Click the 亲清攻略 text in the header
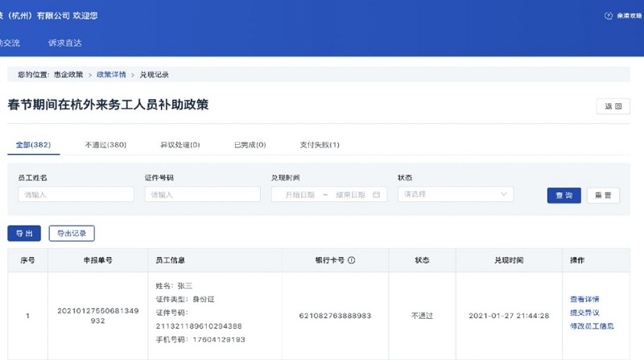Viewport: 644px width, 360px height. point(630,15)
